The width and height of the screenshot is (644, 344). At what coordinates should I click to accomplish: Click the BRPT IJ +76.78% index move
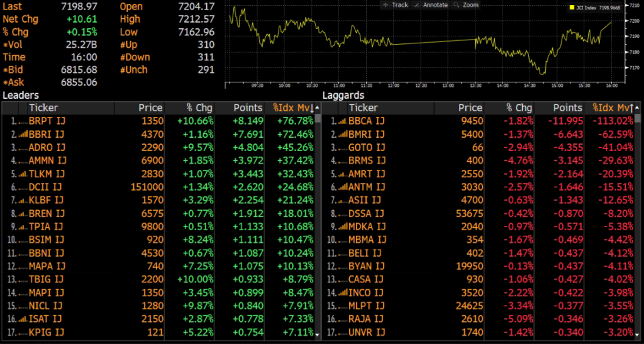pos(296,121)
